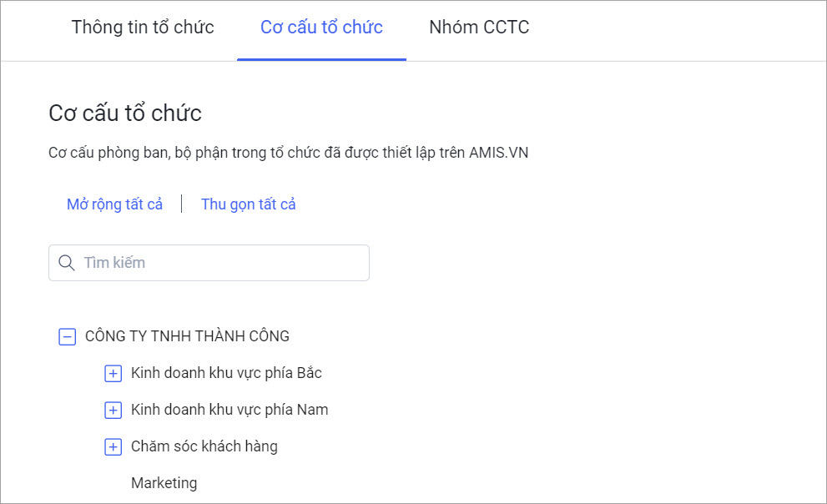The width and height of the screenshot is (827, 504).
Task: Click the search magnifier icon
Action: (67, 263)
